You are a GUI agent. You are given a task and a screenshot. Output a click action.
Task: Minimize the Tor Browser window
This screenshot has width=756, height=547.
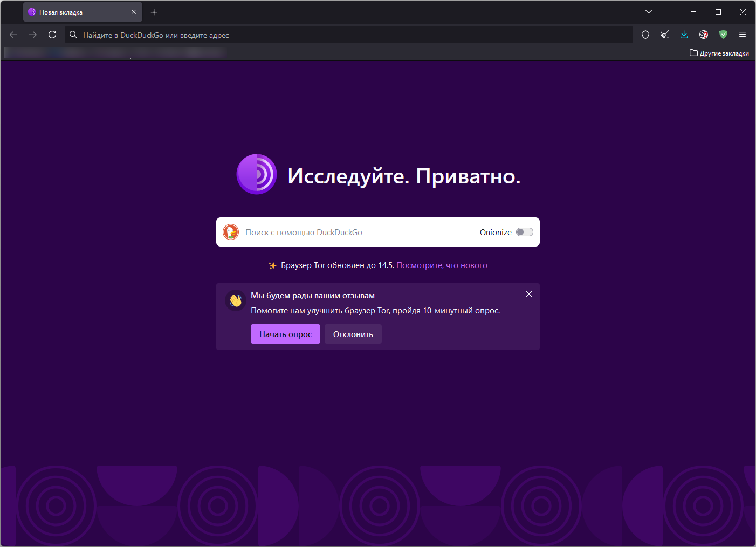coord(693,12)
